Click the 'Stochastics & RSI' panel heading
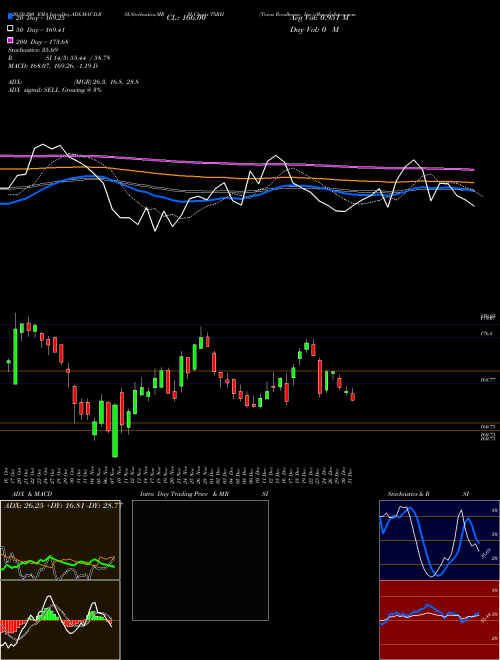This screenshot has width=500, height=660. point(428,494)
